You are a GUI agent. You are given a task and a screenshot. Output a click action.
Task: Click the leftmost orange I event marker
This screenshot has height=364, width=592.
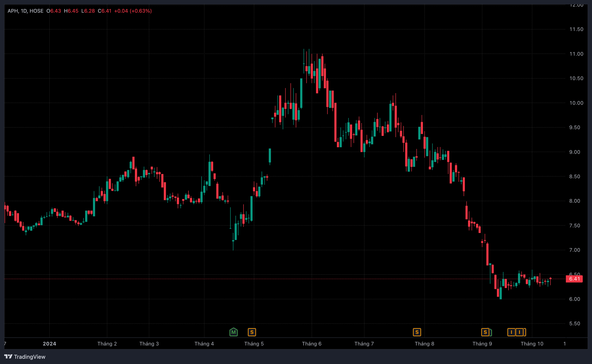pos(511,332)
